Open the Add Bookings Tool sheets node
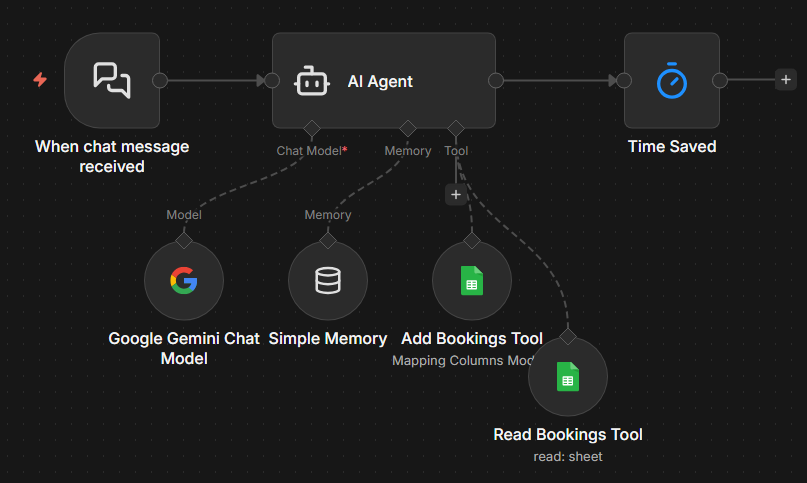Image resolution: width=807 pixels, height=483 pixels. pyautogui.click(x=472, y=281)
